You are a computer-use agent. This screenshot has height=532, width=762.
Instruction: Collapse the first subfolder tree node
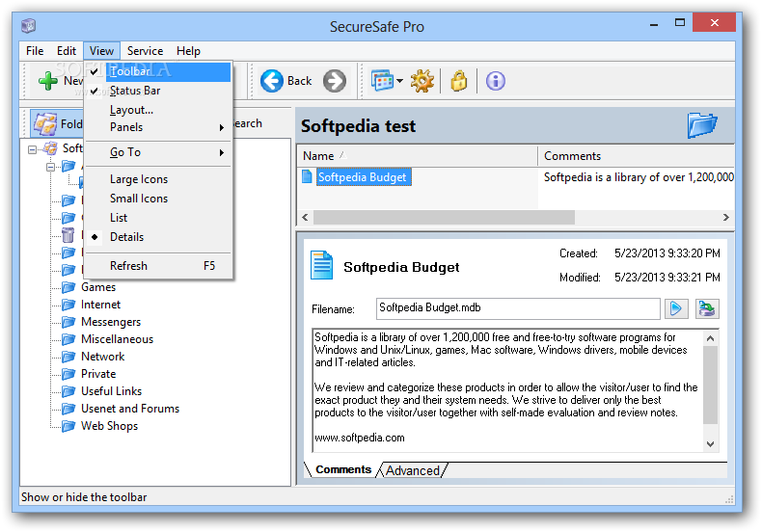(x=50, y=167)
